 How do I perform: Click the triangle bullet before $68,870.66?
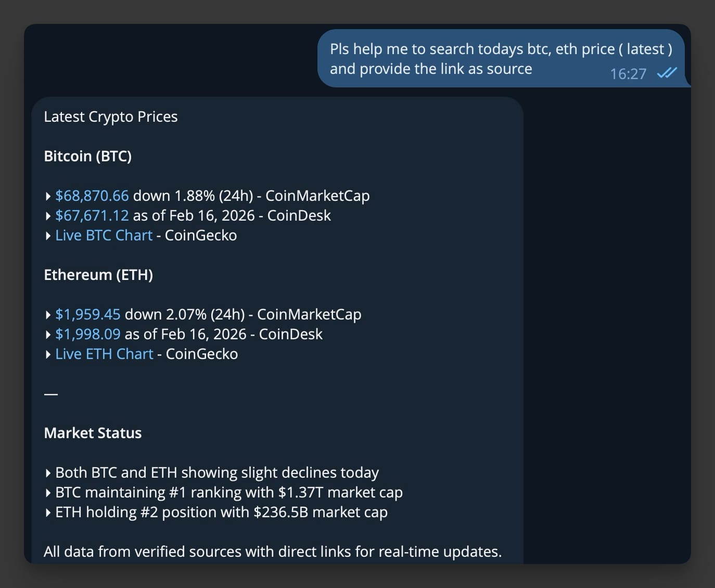(x=48, y=196)
